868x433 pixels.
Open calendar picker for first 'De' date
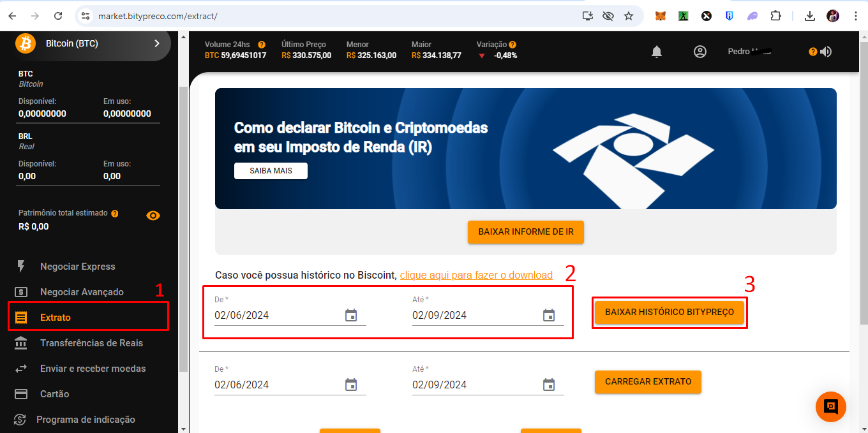click(x=351, y=315)
